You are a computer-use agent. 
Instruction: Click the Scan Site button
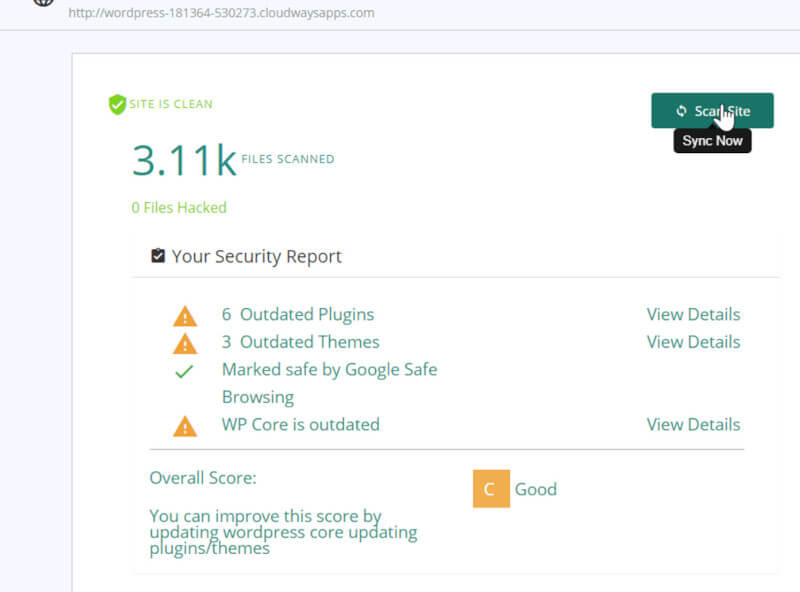click(712, 111)
